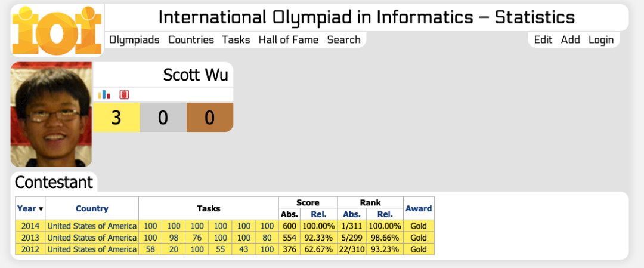Open the 2012 year link

30,249
